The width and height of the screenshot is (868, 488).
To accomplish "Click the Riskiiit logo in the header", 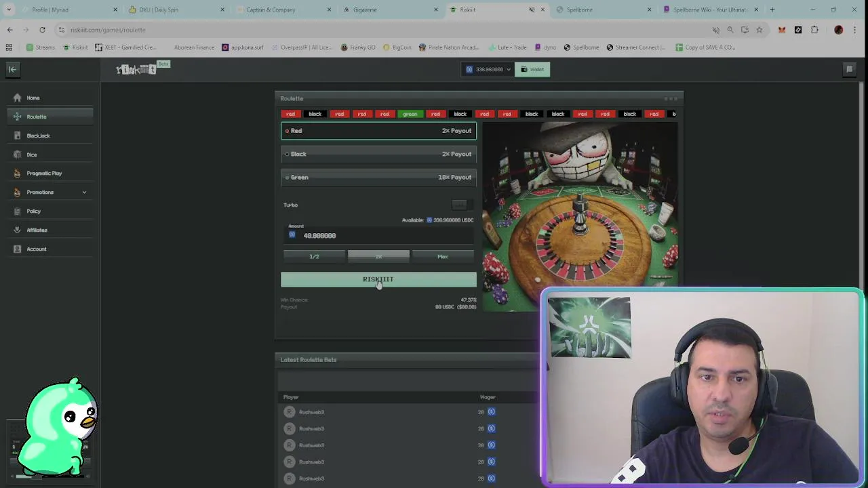I will [136, 69].
